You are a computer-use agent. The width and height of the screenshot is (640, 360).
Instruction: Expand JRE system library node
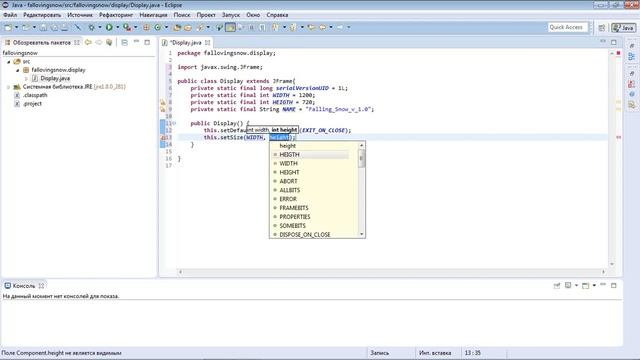coord(9,87)
